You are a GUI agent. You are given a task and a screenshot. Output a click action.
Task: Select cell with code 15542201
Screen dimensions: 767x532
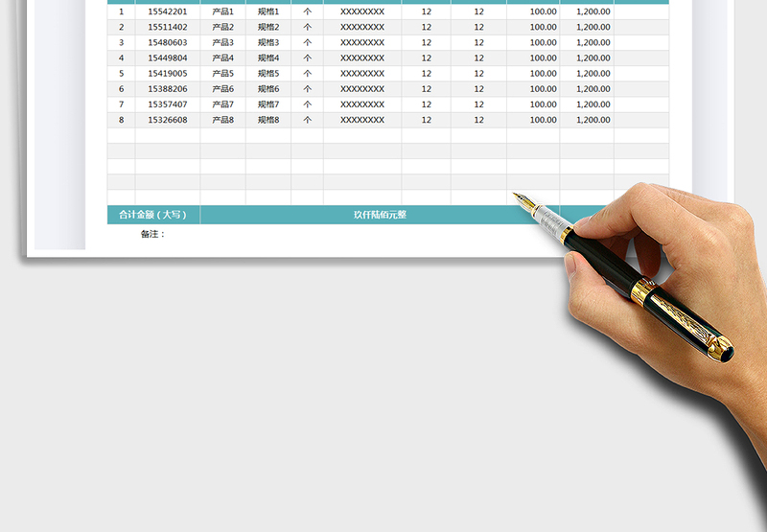(x=168, y=12)
